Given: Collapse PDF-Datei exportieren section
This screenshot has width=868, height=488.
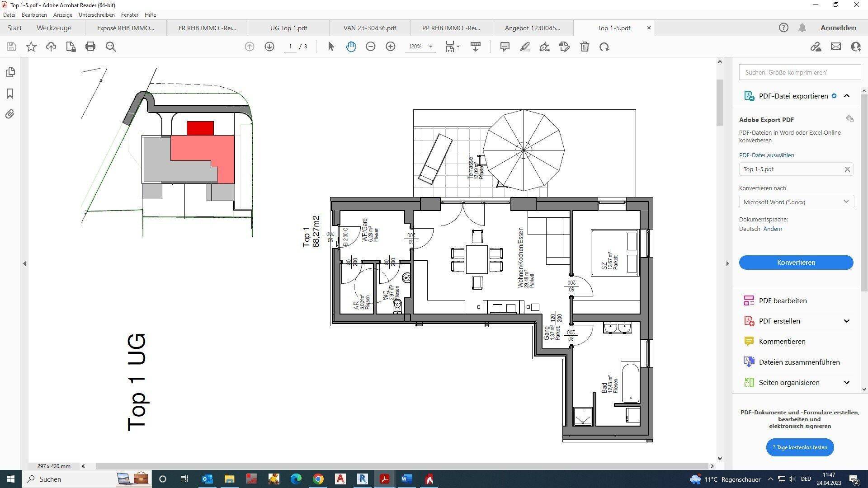Looking at the screenshot, I should [x=847, y=96].
